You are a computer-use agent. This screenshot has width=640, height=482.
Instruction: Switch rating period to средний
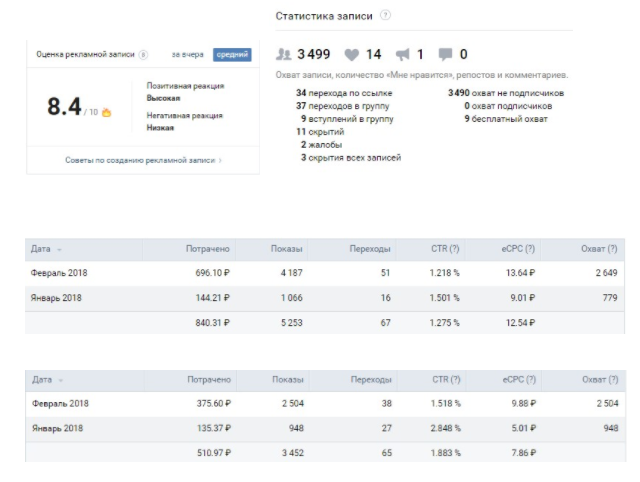pyautogui.click(x=232, y=55)
